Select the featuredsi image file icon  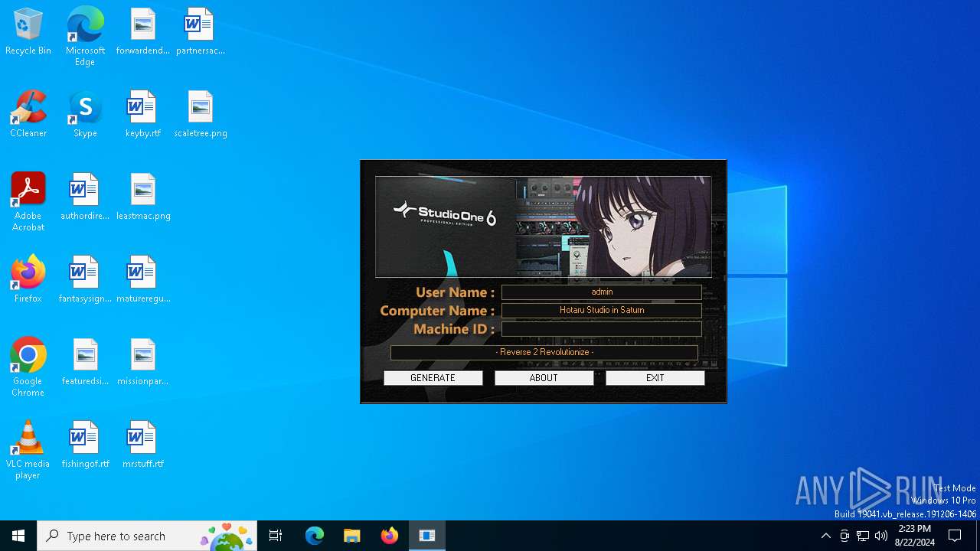pyautogui.click(x=85, y=363)
